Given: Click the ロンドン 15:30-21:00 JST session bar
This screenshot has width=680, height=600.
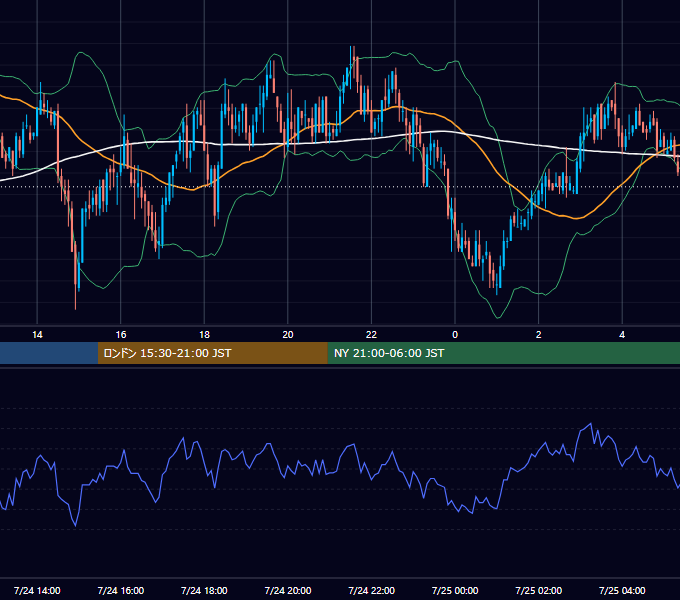Looking at the screenshot, I should 212,353.
